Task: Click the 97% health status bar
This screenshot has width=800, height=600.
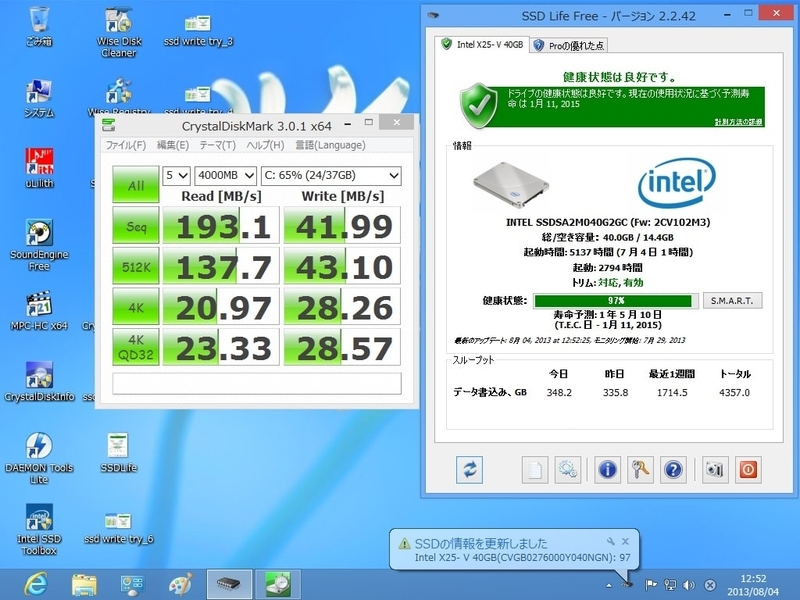Action: pyautogui.click(x=616, y=301)
